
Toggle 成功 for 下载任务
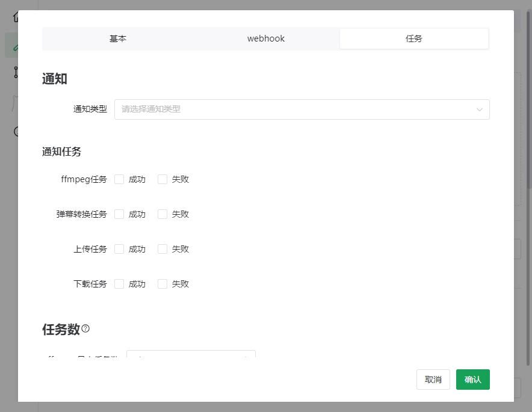[119, 284]
